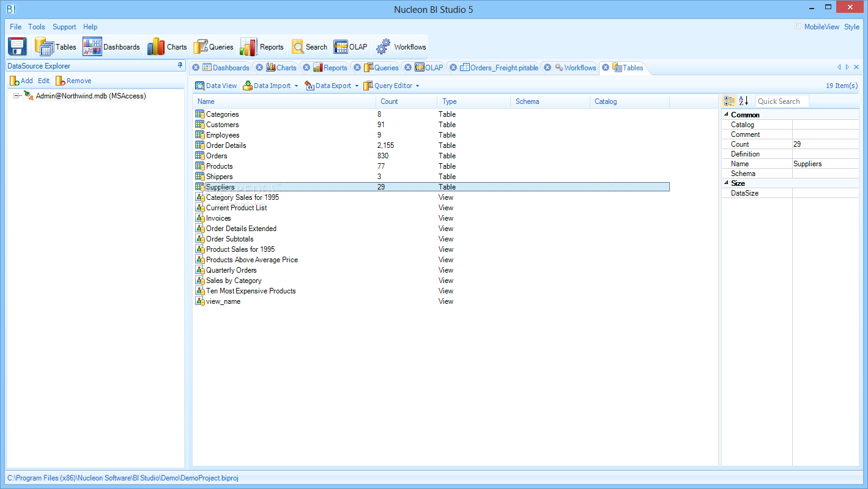Open the Tools menu
868x489 pixels.
(x=37, y=27)
